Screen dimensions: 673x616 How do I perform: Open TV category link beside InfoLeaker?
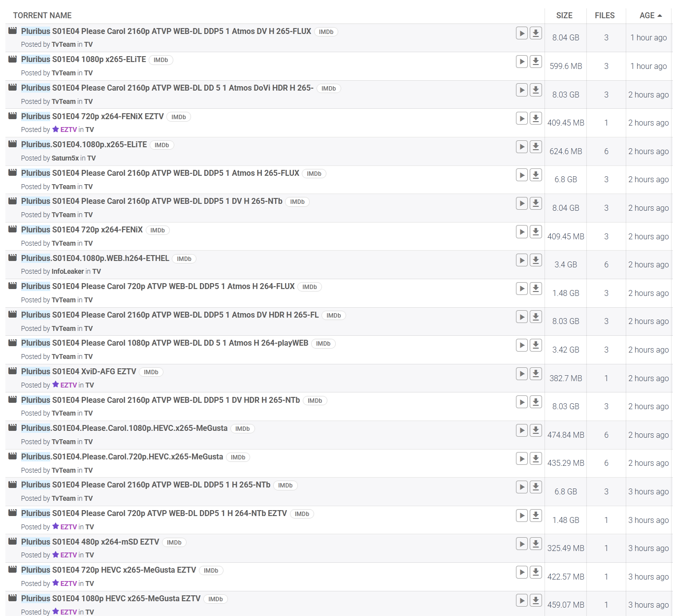[96, 271]
